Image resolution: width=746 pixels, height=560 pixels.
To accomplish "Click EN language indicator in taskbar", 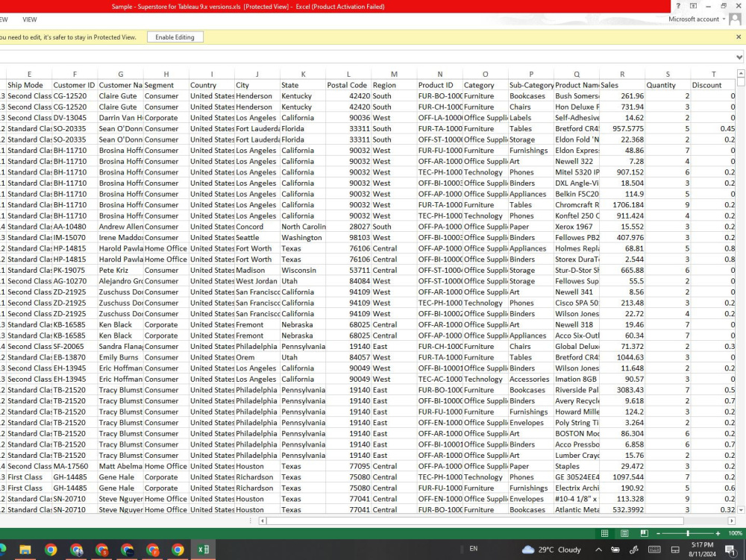I will point(474,549).
